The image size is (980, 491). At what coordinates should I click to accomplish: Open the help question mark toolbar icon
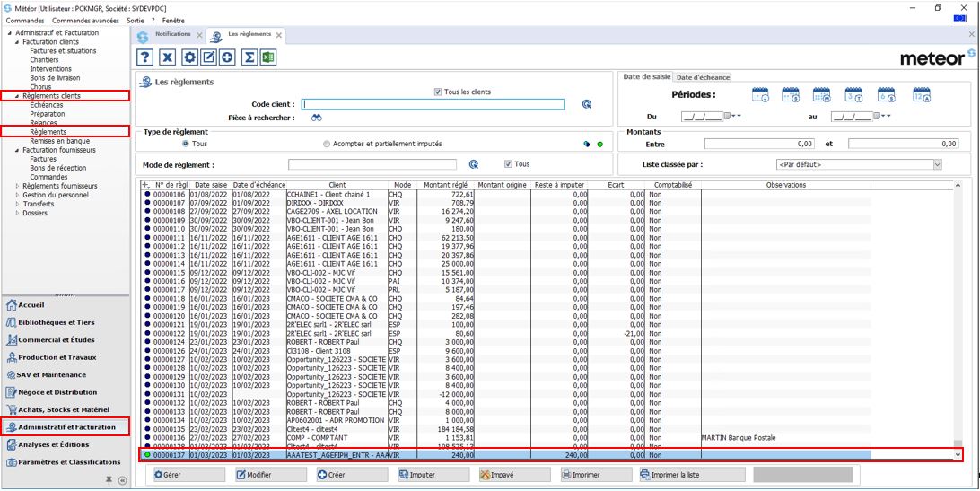tap(144, 57)
